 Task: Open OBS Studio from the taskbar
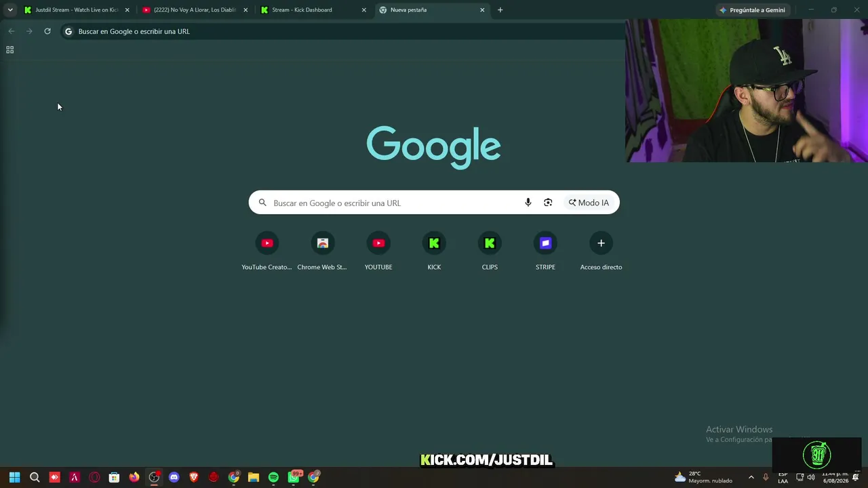click(154, 477)
